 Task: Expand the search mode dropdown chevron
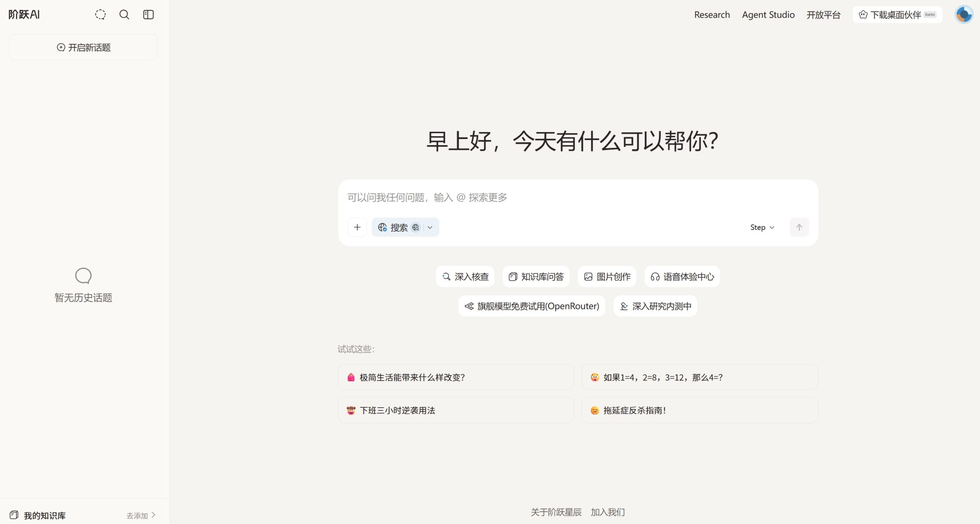click(x=430, y=227)
